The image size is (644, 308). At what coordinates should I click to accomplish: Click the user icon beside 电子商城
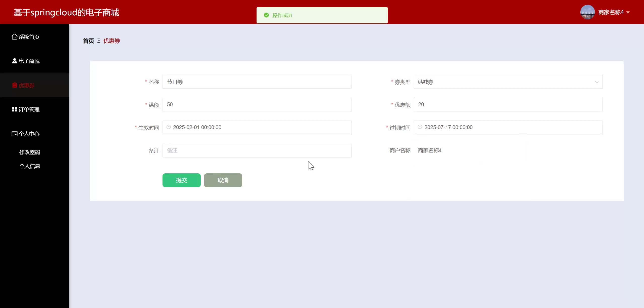[x=14, y=61]
